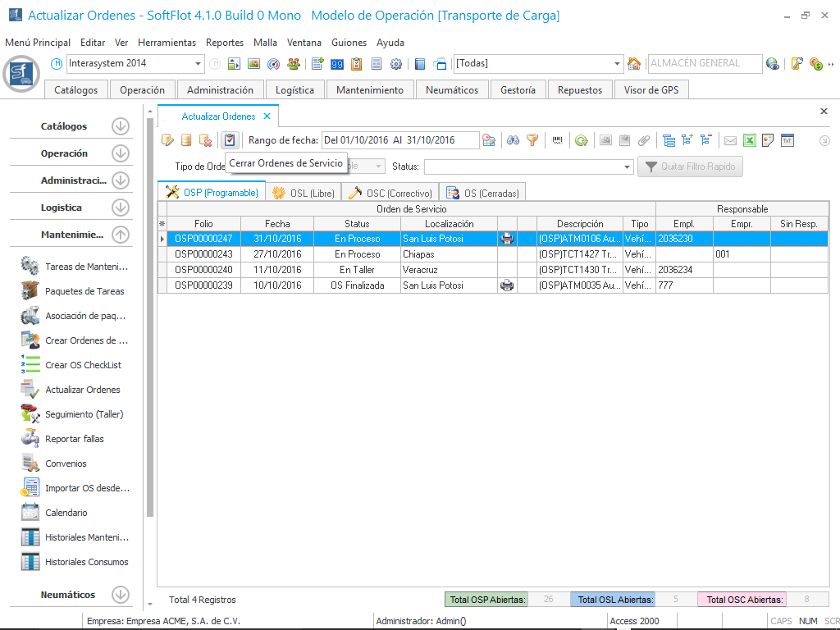Click the Total OSP Abiertas label
This screenshot has width=840, height=630.
[487, 600]
